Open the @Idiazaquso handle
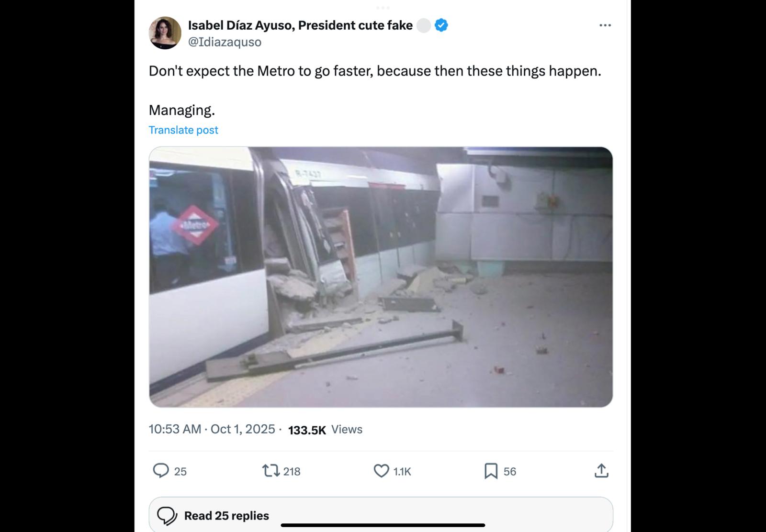The image size is (766, 532). point(225,42)
